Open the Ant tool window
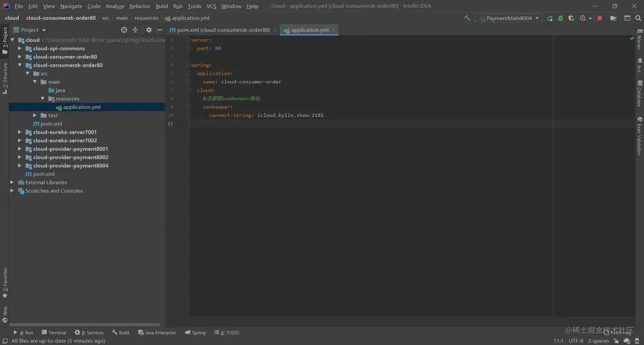 point(639,65)
